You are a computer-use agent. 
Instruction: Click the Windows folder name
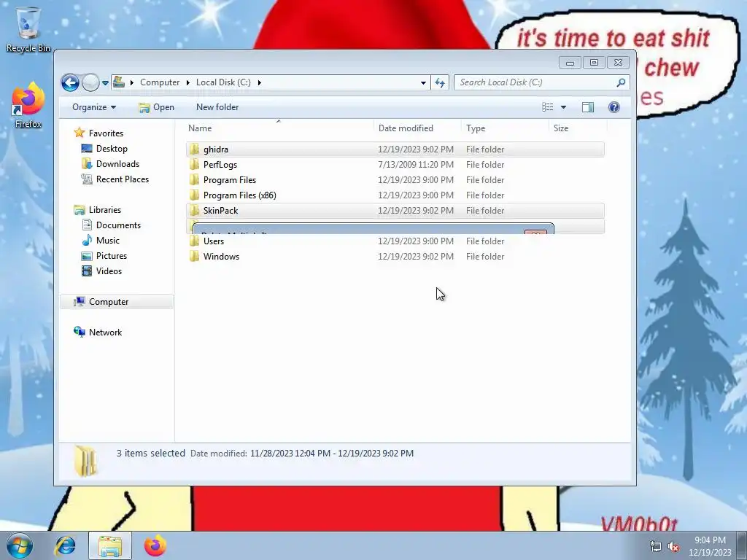[222, 257]
